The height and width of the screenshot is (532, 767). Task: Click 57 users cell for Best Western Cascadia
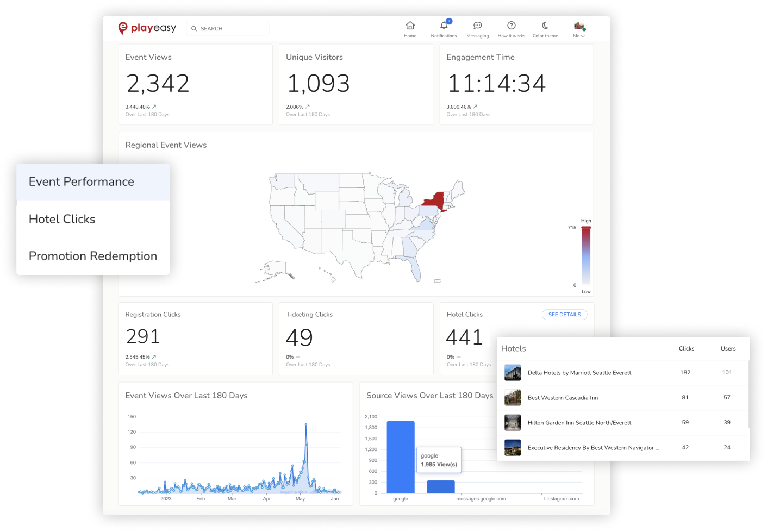pyautogui.click(x=727, y=398)
